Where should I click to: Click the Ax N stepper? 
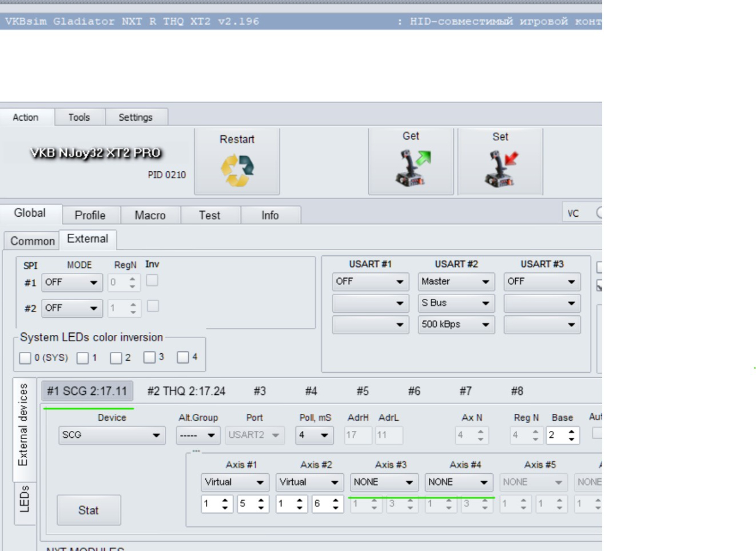coord(472,436)
